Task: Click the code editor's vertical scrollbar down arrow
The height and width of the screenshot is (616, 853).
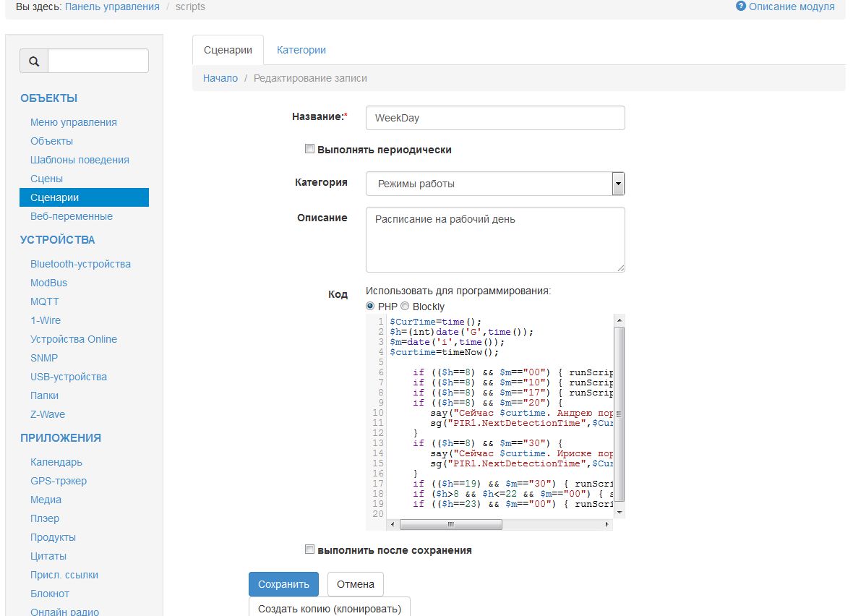Action: pyautogui.click(x=619, y=511)
